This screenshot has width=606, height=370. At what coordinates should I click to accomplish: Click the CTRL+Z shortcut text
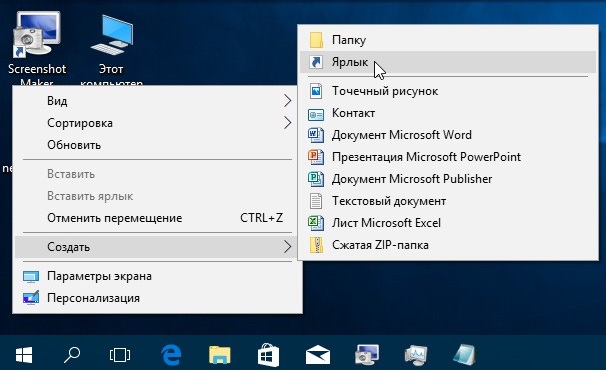click(x=262, y=218)
